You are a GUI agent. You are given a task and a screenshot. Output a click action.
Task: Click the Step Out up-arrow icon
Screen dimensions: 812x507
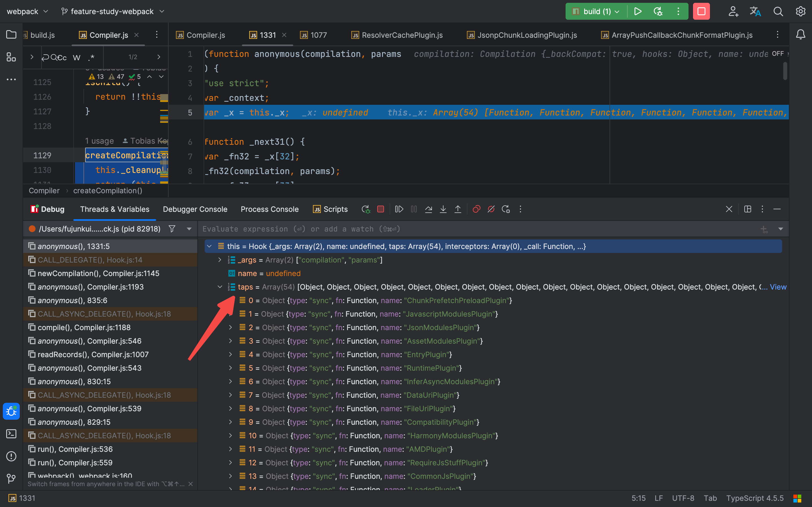(458, 209)
